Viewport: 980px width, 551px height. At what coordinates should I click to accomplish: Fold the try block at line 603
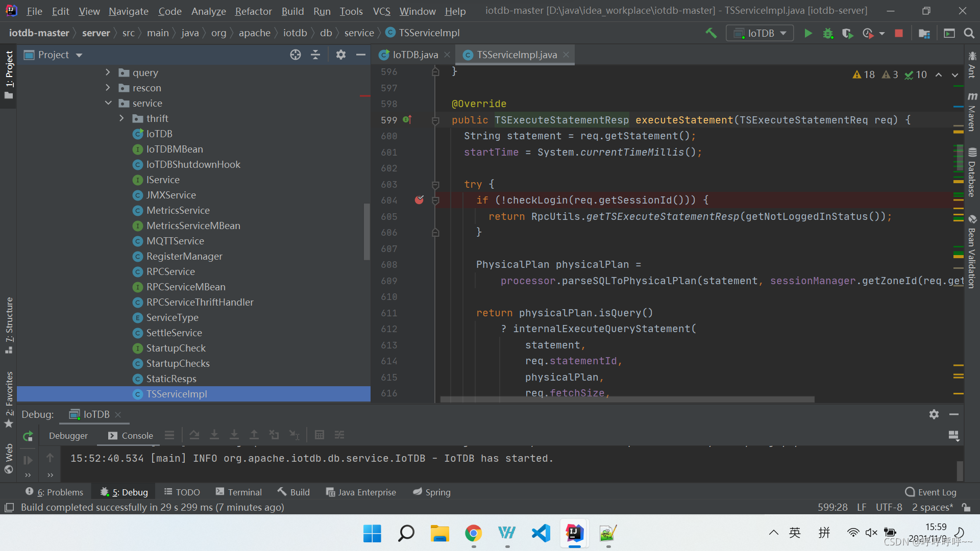435,185
